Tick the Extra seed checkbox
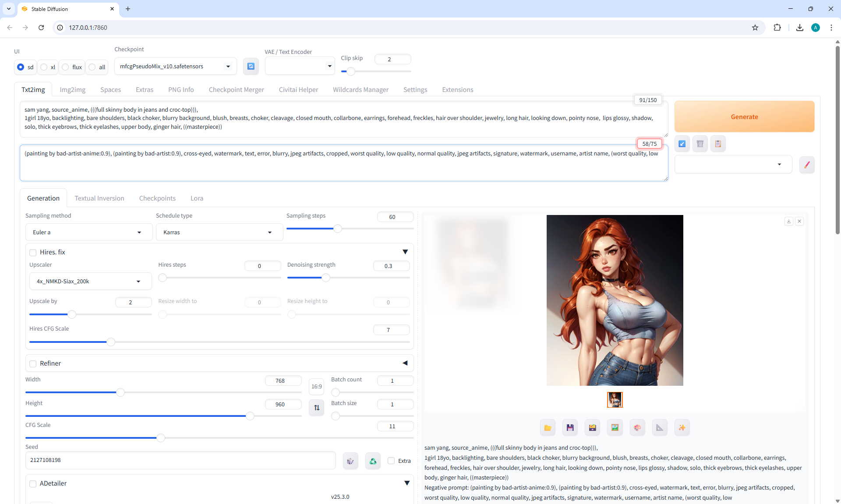841x504 pixels. 391,461
